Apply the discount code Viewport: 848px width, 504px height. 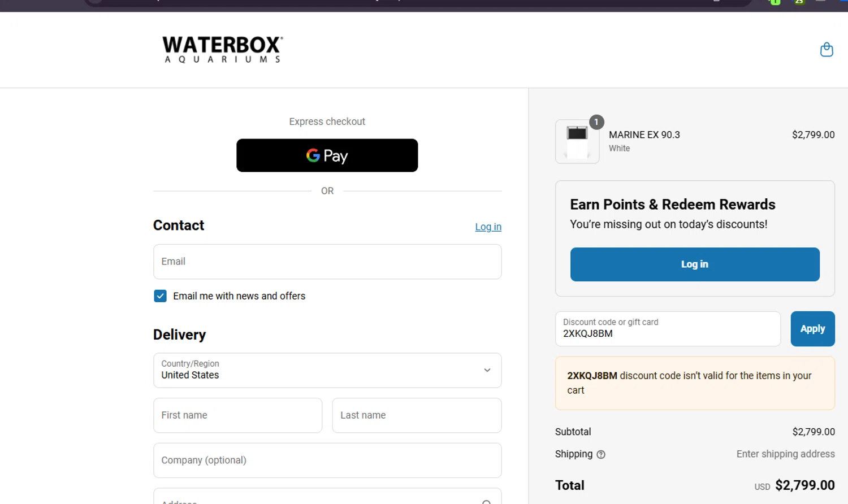[812, 329]
